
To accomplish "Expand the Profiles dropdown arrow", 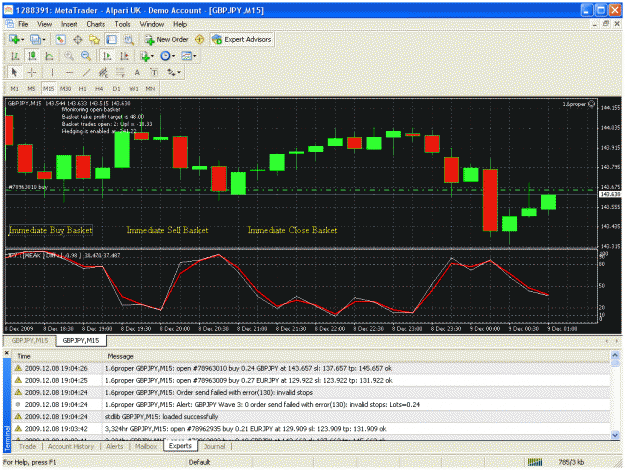I will click(x=44, y=39).
